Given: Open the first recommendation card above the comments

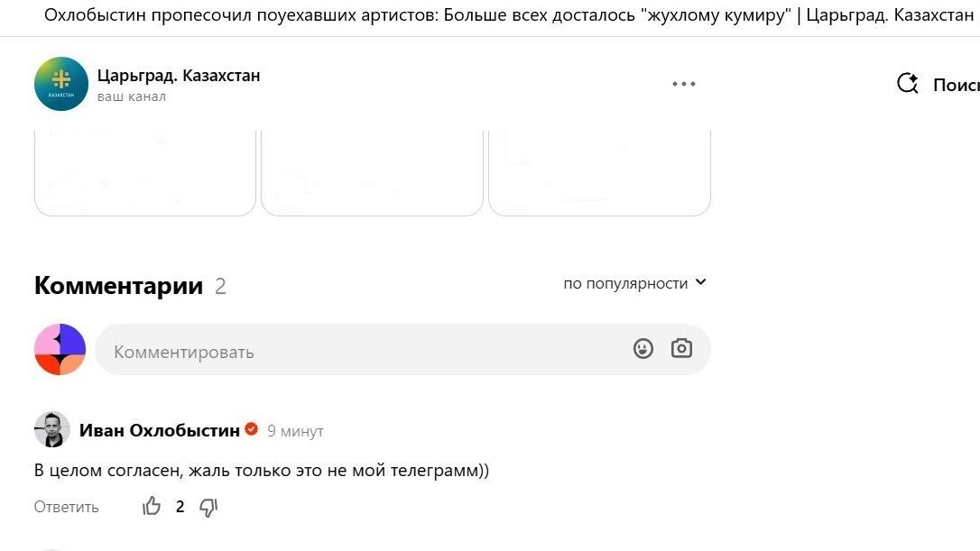Looking at the screenshot, I should pos(144,171).
